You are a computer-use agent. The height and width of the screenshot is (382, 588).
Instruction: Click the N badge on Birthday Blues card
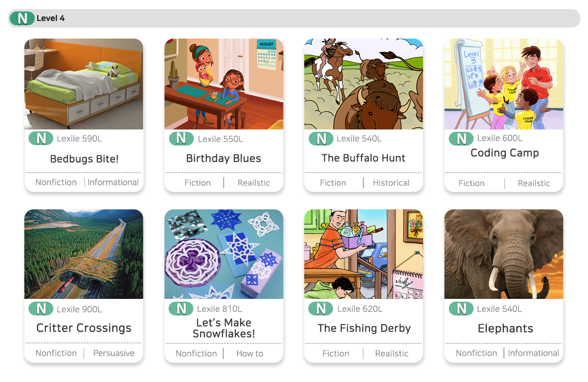181,138
